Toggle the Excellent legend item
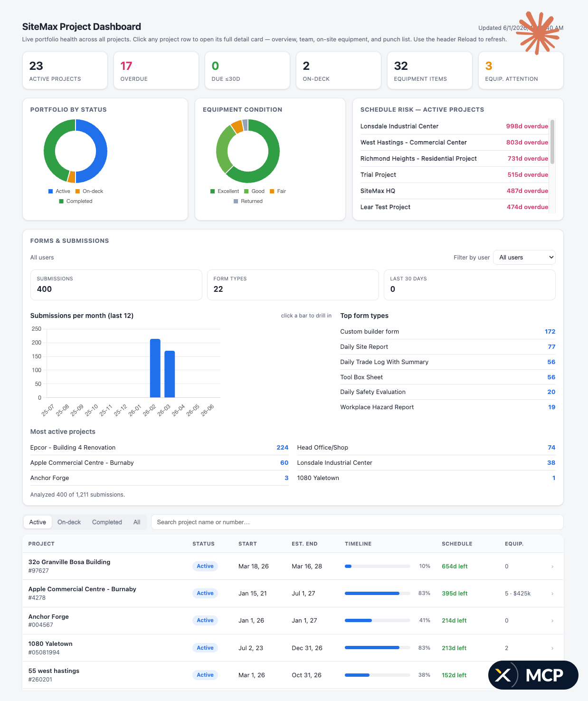The height and width of the screenshot is (701, 588). 225,191
